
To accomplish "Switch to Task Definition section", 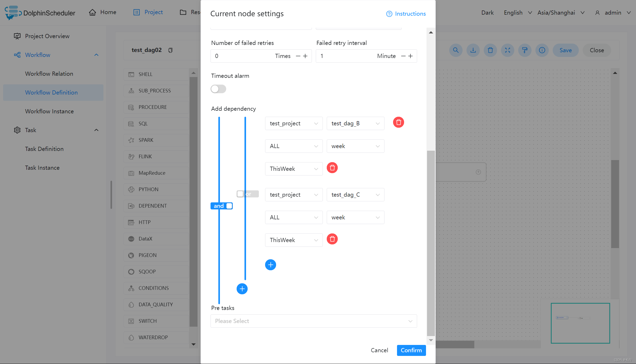I will (44, 149).
